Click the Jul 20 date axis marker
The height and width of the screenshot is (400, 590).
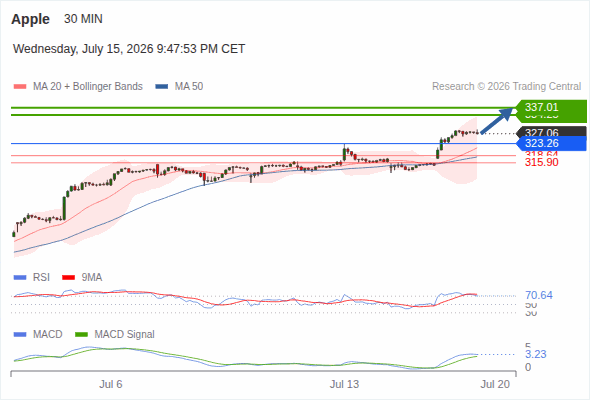(x=495, y=384)
